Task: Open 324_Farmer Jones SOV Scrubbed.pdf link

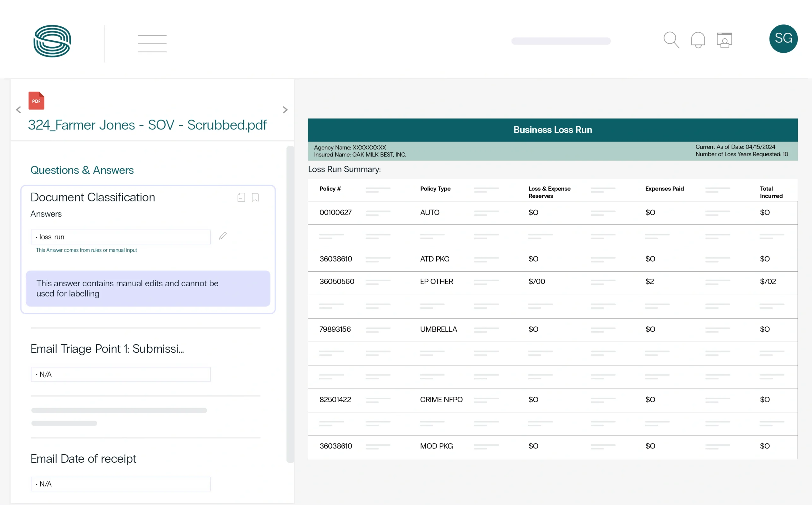Action: pyautogui.click(x=147, y=125)
